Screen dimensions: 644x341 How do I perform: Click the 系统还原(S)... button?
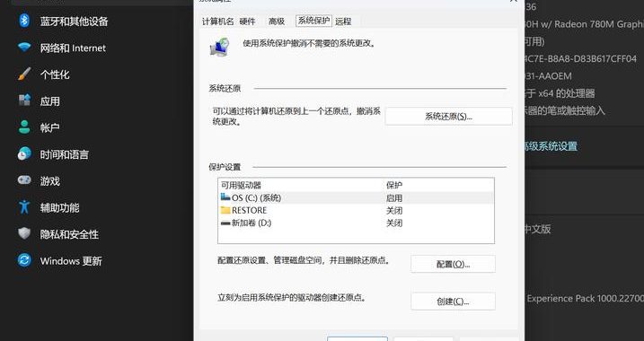click(448, 117)
